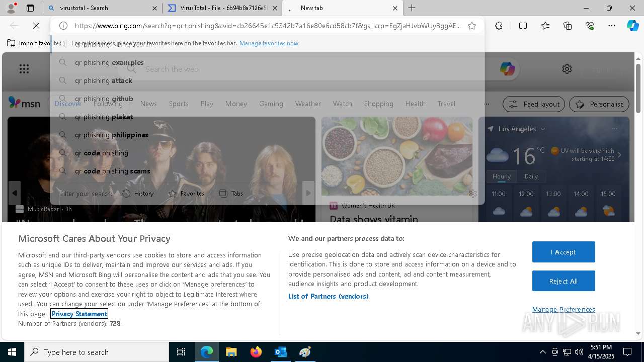Click the Personalise button
Image resolution: width=644 pixels, height=362 pixels.
click(x=599, y=104)
